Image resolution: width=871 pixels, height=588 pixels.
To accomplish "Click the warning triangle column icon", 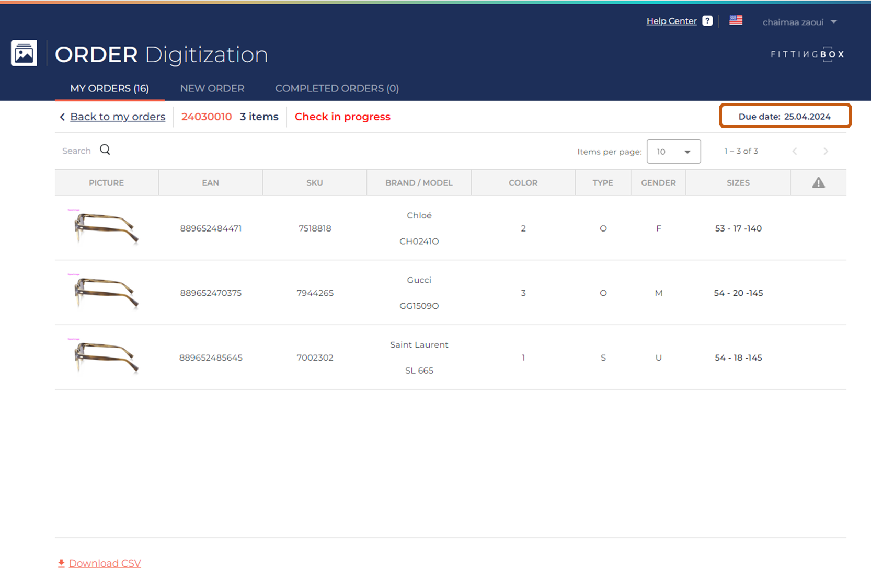I will pyautogui.click(x=818, y=183).
